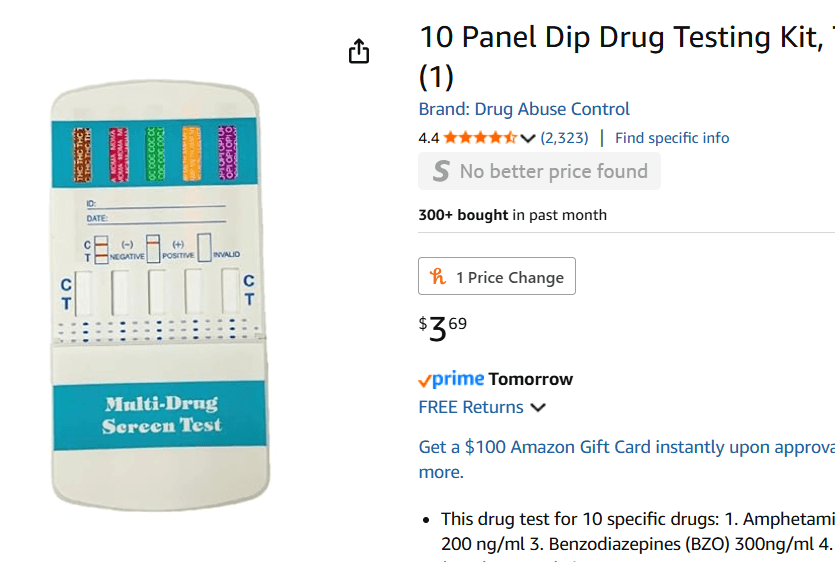Click the S icon beside No better price found
This screenshot has width=835, height=562.
tap(441, 172)
